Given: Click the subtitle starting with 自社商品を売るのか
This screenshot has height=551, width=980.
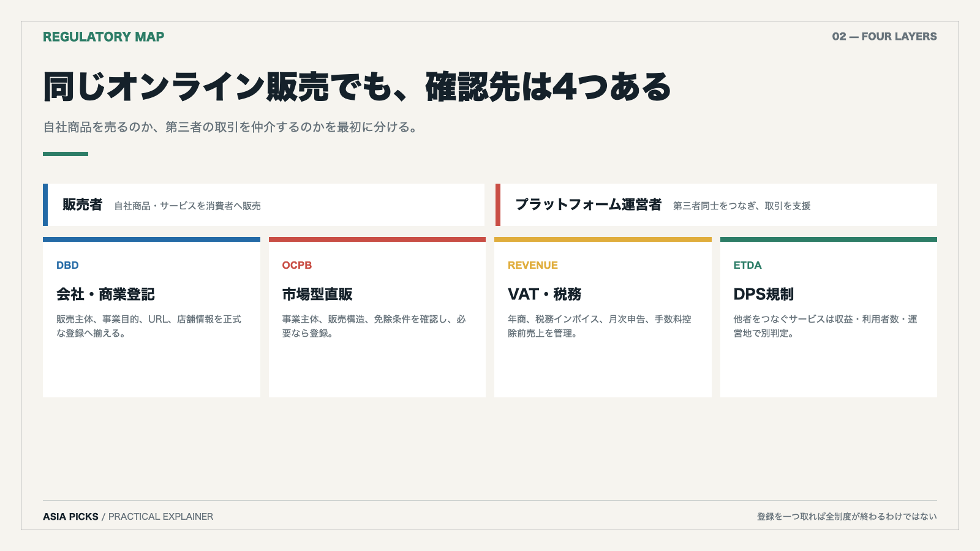Looking at the screenshot, I should [x=231, y=127].
